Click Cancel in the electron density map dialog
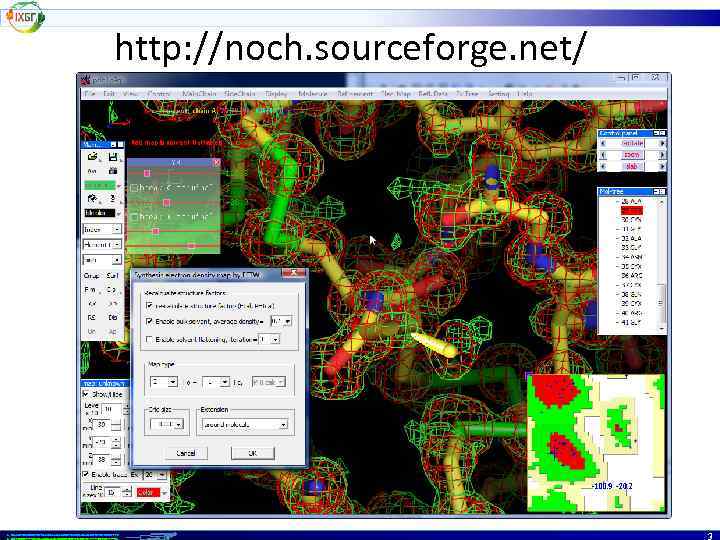 click(186, 453)
